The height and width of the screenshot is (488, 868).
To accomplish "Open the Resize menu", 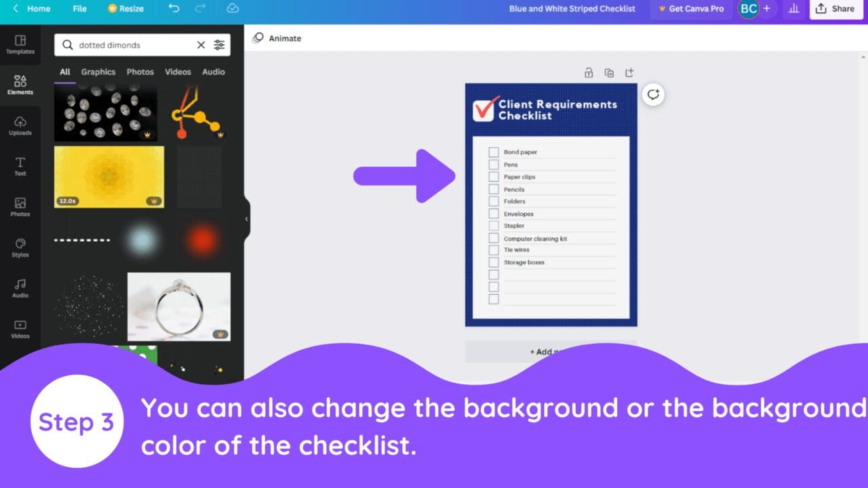I will tap(126, 9).
